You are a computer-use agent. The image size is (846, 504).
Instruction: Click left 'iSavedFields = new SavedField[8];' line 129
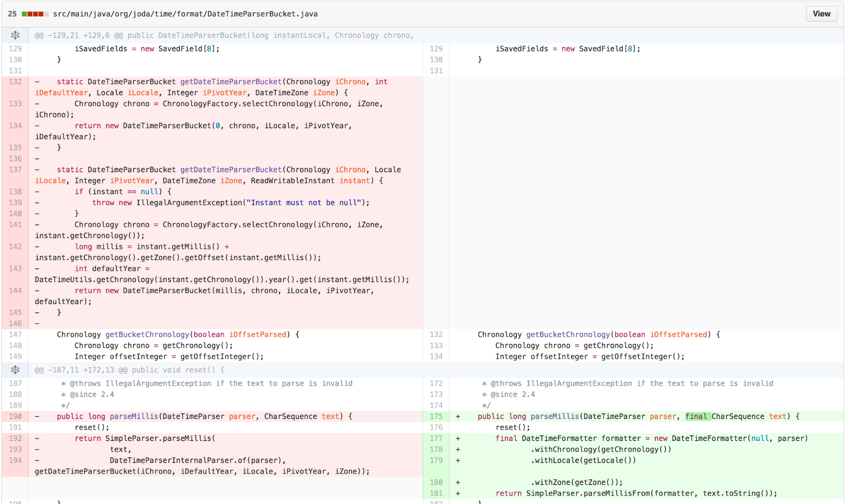click(147, 49)
